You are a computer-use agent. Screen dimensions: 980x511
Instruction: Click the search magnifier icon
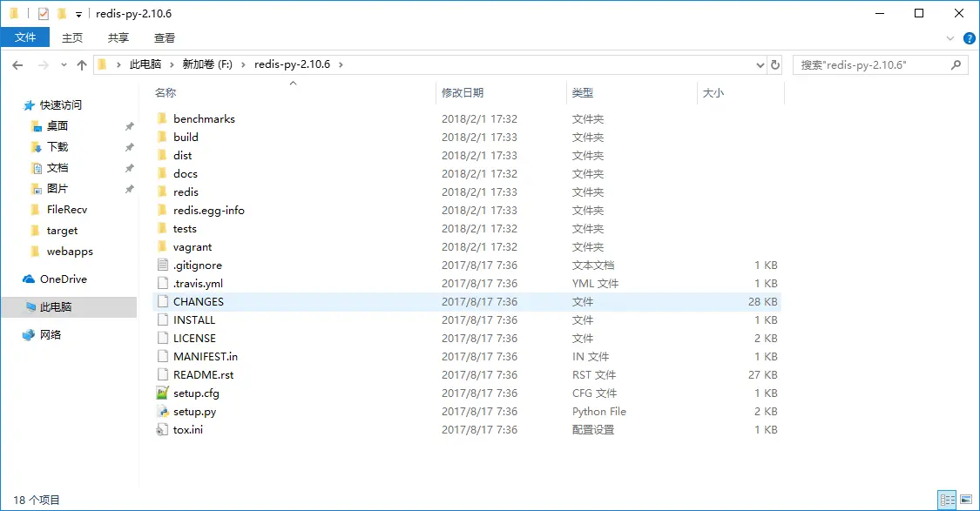(x=955, y=64)
